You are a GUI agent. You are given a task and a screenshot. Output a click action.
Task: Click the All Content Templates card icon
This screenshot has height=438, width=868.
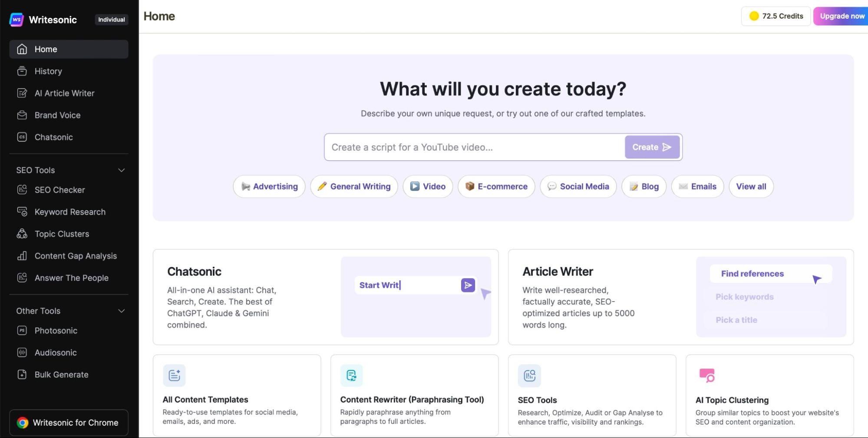[x=174, y=375]
